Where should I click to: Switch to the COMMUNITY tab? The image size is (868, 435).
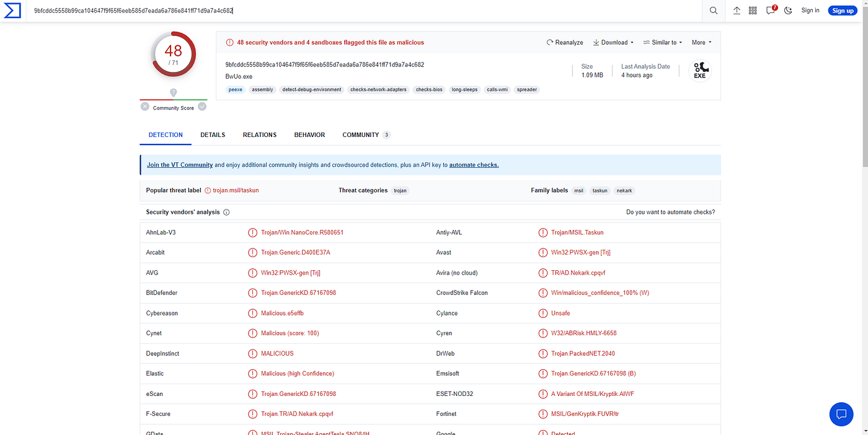coord(366,135)
